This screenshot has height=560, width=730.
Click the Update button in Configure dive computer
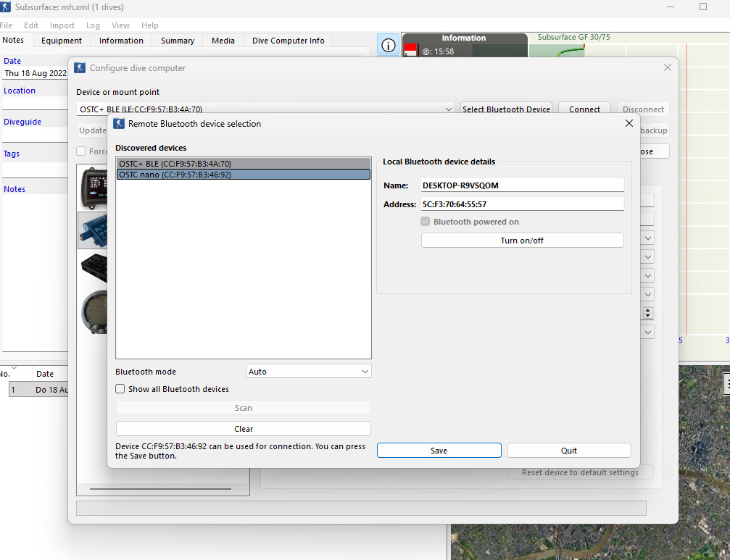point(93,130)
